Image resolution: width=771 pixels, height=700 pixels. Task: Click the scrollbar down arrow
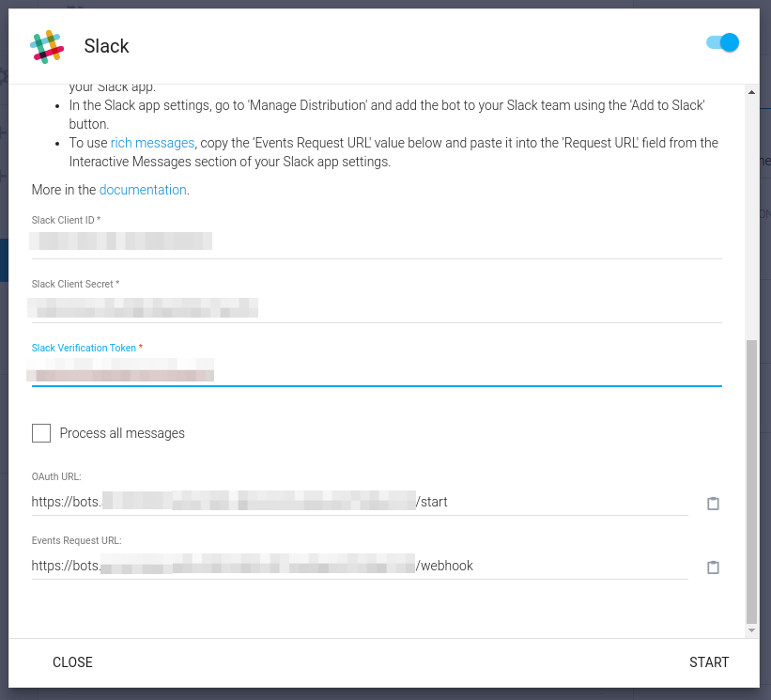pos(751,630)
